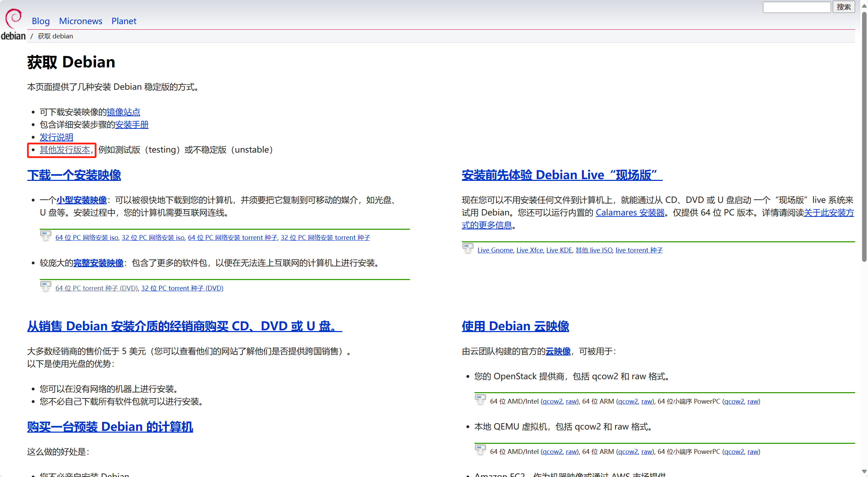The width and height of the screenshot is (868, 477).
Task: Click the scrollbar down arrow
Action: (864, 472)
